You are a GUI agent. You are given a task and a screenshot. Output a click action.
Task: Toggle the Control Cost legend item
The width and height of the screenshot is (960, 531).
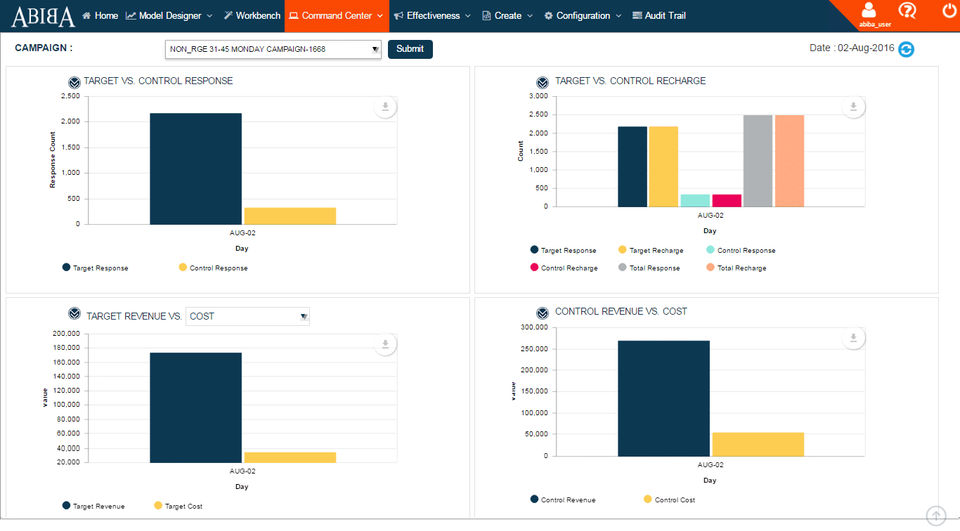(670, 499)
